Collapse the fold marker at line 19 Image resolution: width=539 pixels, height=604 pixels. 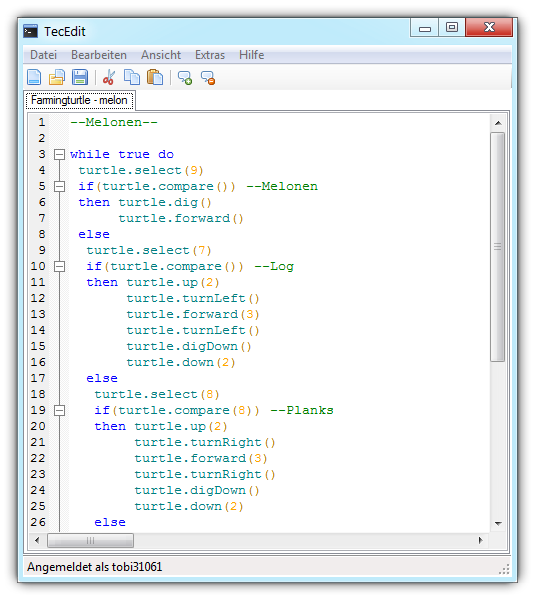click(59, 411)
